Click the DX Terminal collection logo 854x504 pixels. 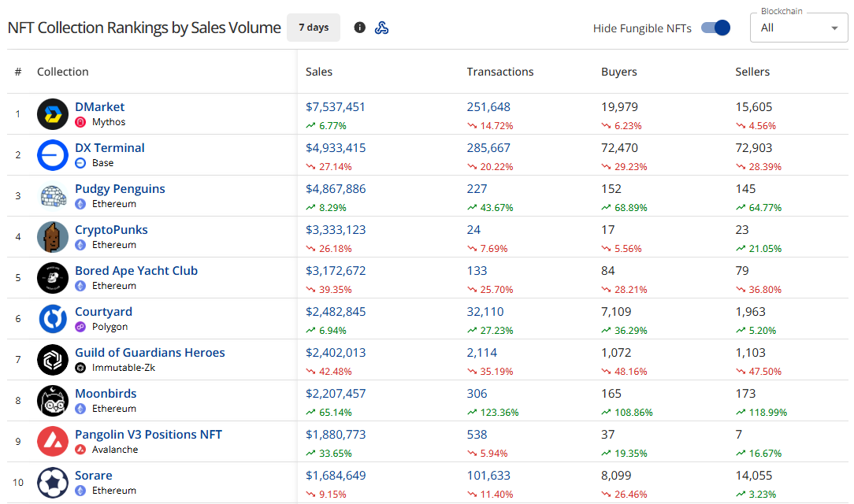coord(53,155)
